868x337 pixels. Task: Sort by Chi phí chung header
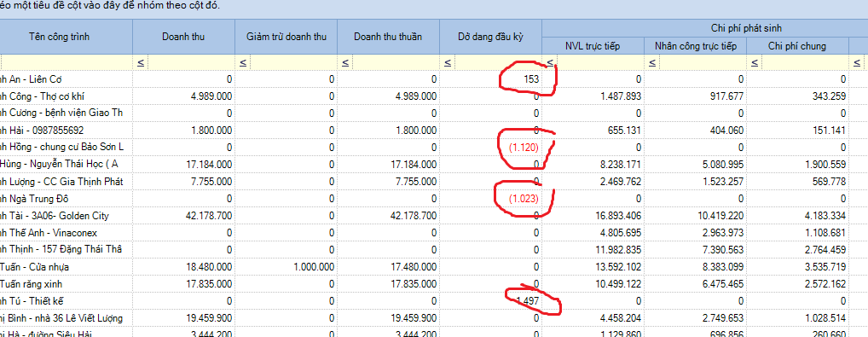798,46
